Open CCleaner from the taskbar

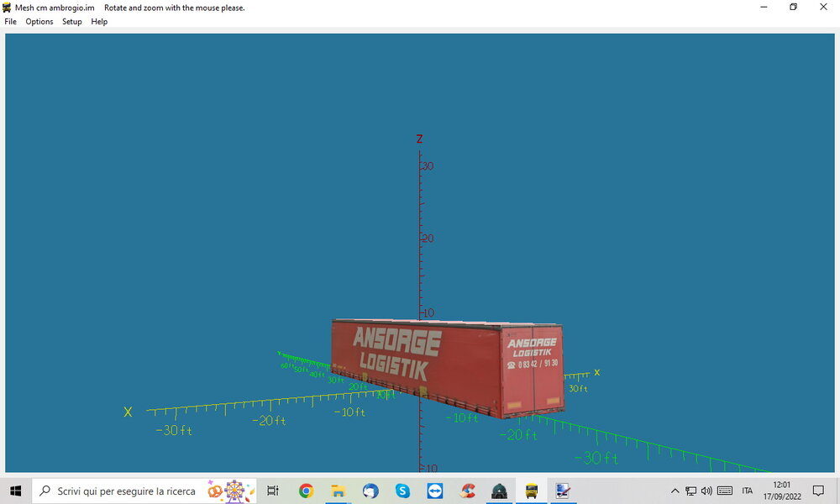pos(467,491)
